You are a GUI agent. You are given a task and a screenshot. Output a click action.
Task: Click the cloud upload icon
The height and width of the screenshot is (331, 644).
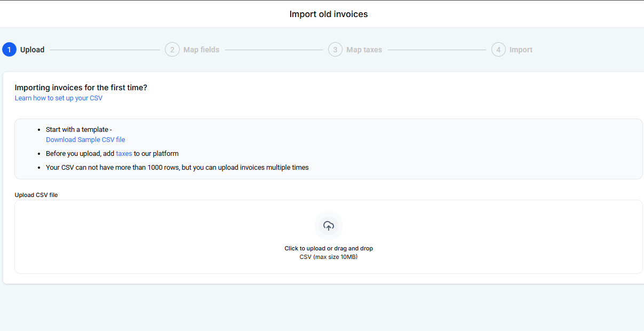[x=329, y=226]
